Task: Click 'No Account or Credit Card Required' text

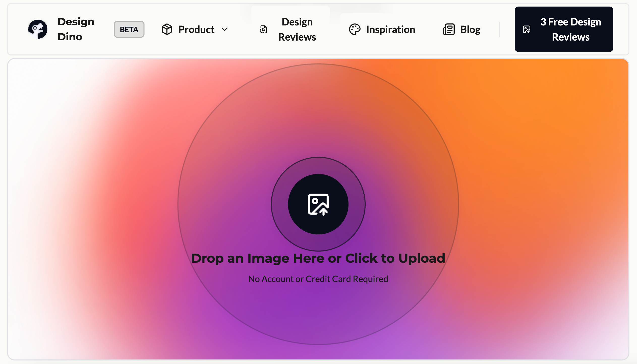Action: [318, 279]
